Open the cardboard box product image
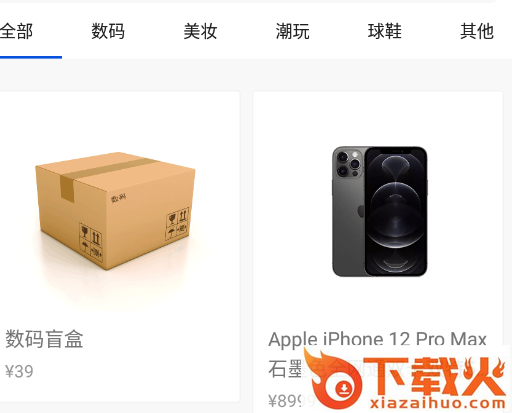The image size is (512, 413). [115, 211]
